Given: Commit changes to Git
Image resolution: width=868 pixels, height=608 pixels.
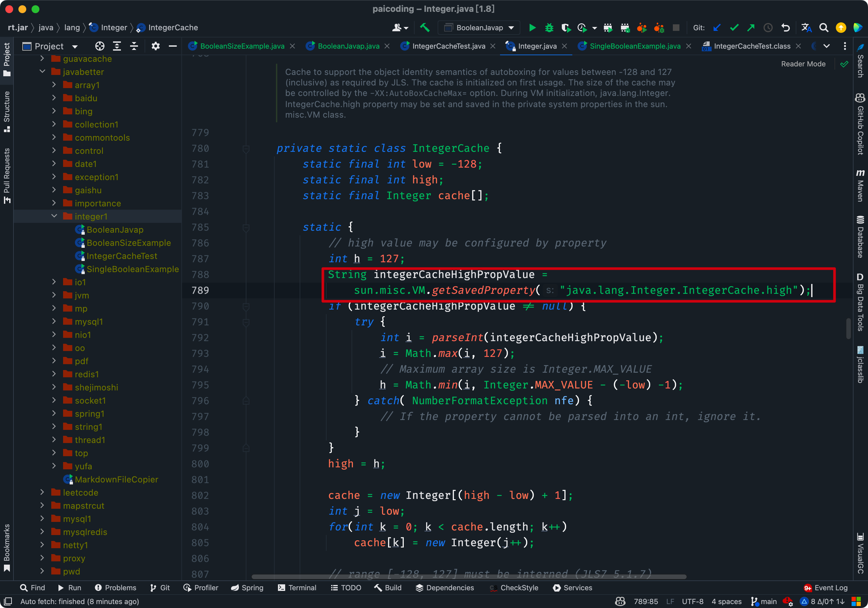Looking at the screenshot, I should [734, 28].
